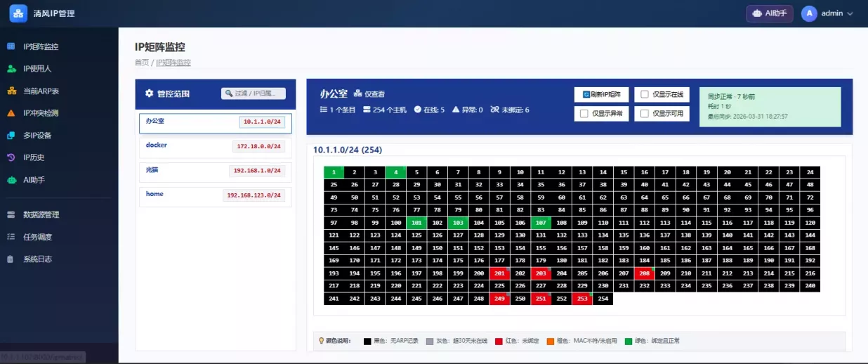Click the red unbound IP cell 201
The height and width of the screenshot is (364, 868).
point(499,273)
